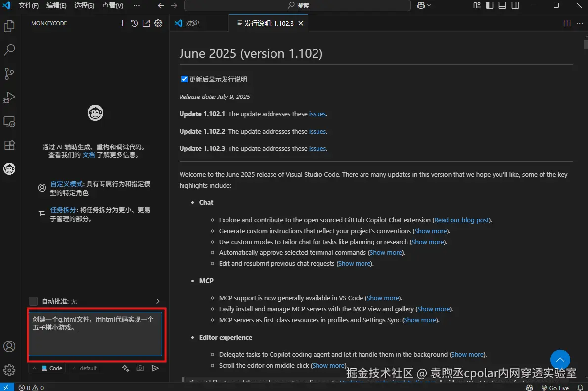Open the 任务拆分 link

(63, 210)
